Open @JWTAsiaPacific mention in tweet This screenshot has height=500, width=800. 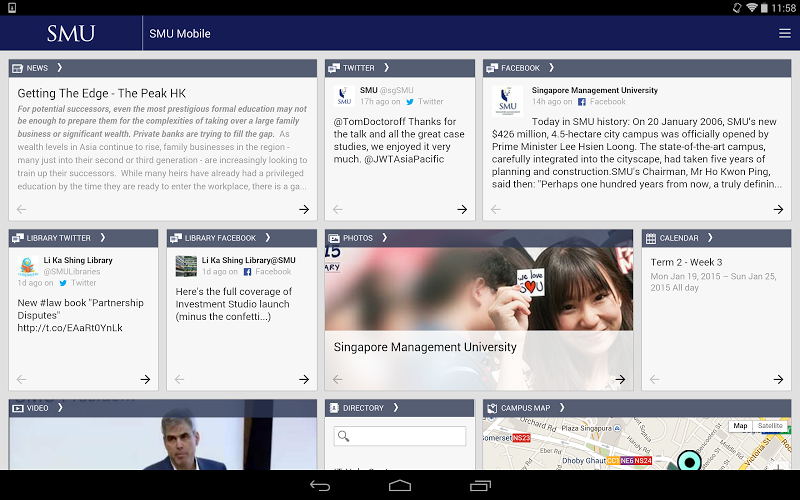click(404, 159)
